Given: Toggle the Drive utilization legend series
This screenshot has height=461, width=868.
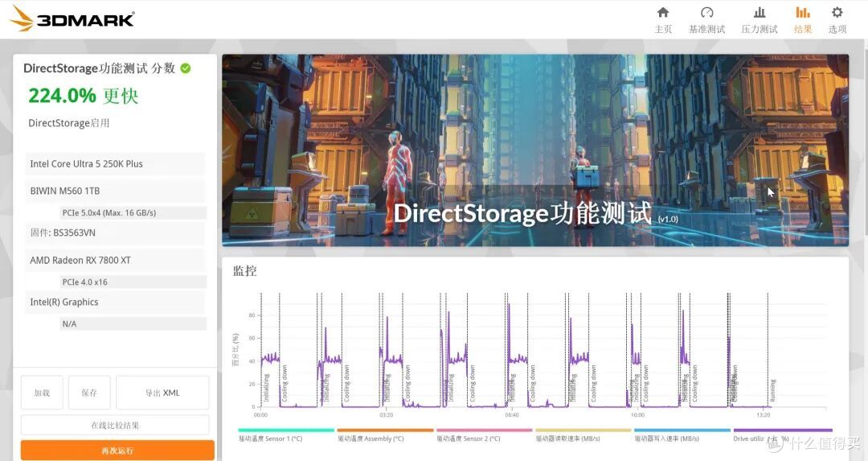Looking at the screenshot, I should [x=783, y=435].
